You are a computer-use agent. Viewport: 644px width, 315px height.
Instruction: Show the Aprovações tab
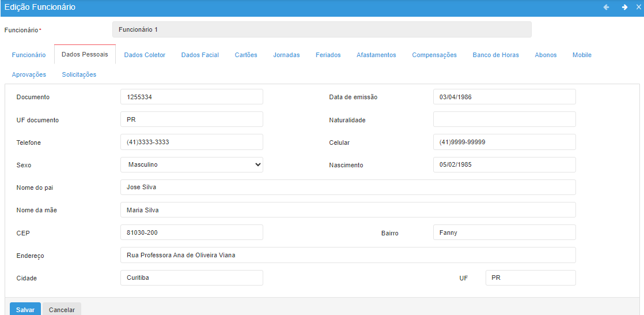[x=29, y=75]
